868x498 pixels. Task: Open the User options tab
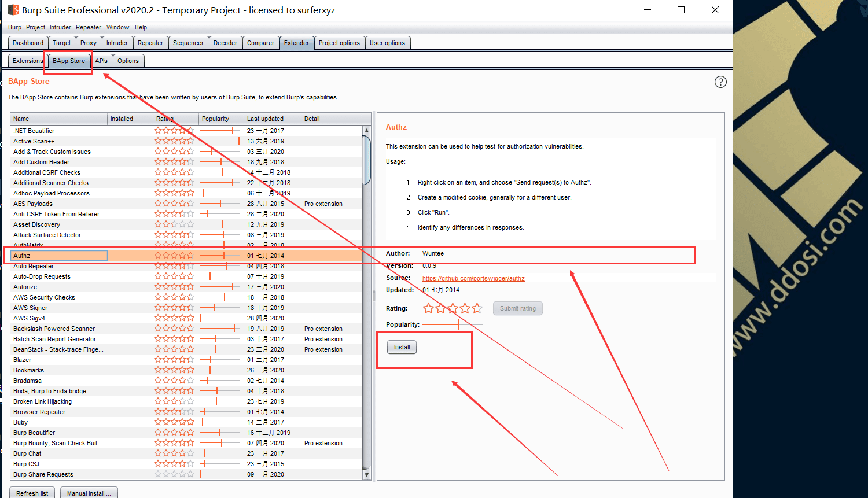pos(387,43)
